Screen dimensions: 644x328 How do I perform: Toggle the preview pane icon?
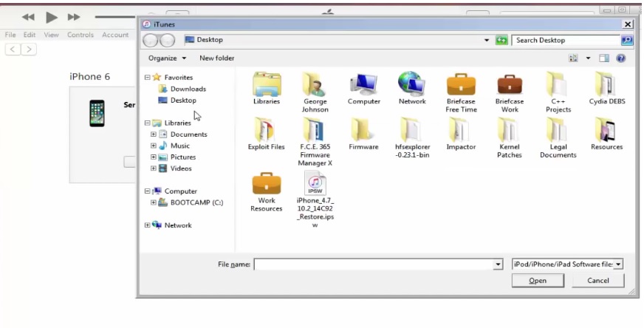604,58
